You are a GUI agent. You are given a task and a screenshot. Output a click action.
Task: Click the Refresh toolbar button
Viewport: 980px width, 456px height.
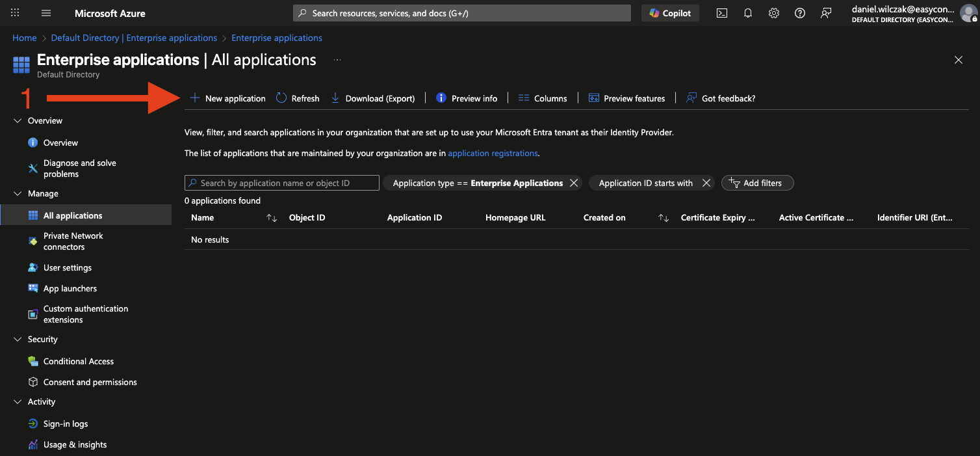coord(298,98)
